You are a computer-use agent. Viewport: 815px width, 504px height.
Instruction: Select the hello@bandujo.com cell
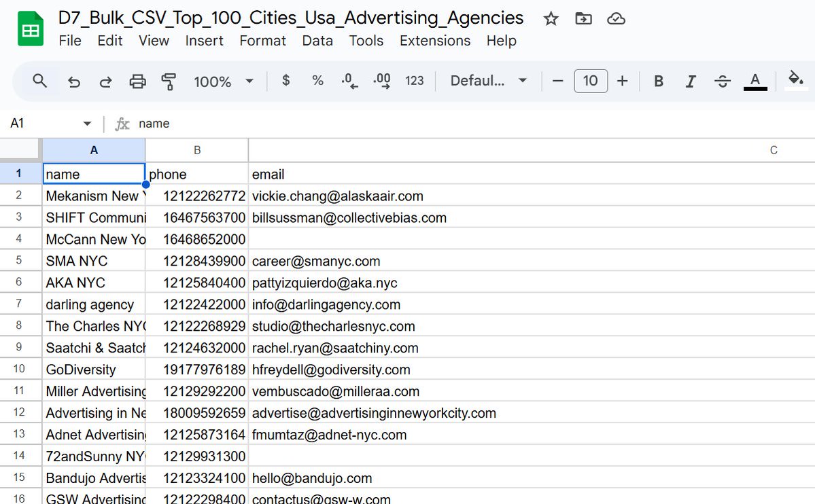532,478
